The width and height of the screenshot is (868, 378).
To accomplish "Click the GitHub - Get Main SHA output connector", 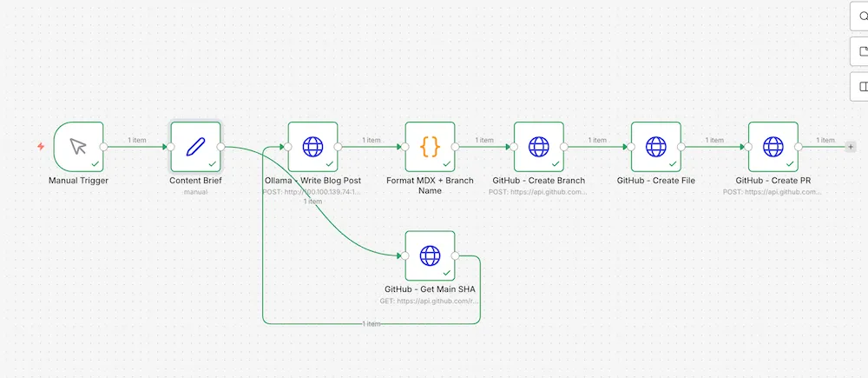I will click(x=455, y=255).
